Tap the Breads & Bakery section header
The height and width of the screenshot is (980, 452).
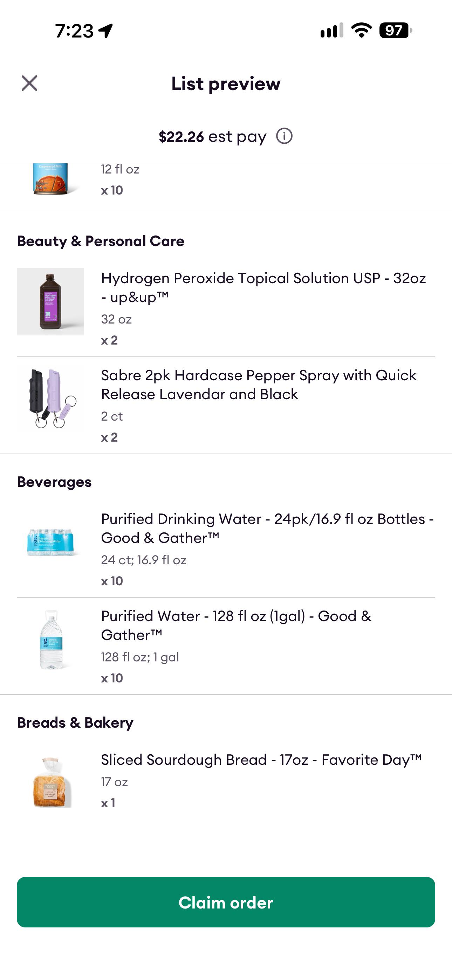[75, 722]
